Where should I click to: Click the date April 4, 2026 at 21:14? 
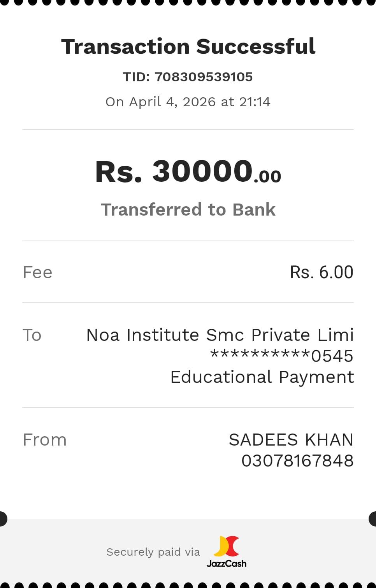tap(188, 102)
